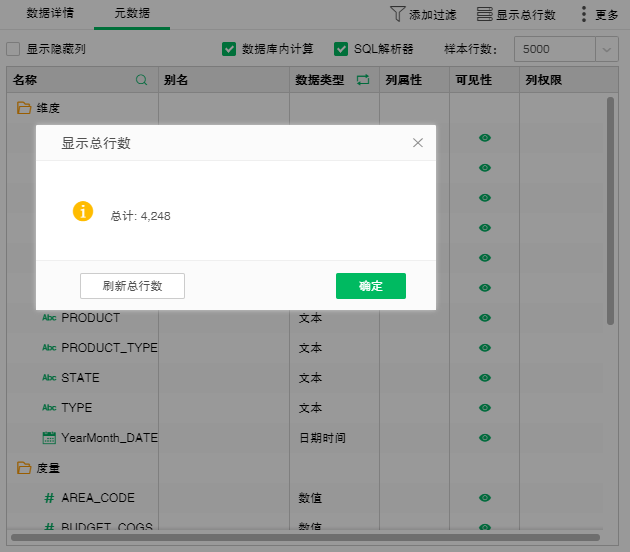Open the sample rows 5000 dropdown
Viewport: 630px width, 552px height.
tap(606, 49)
